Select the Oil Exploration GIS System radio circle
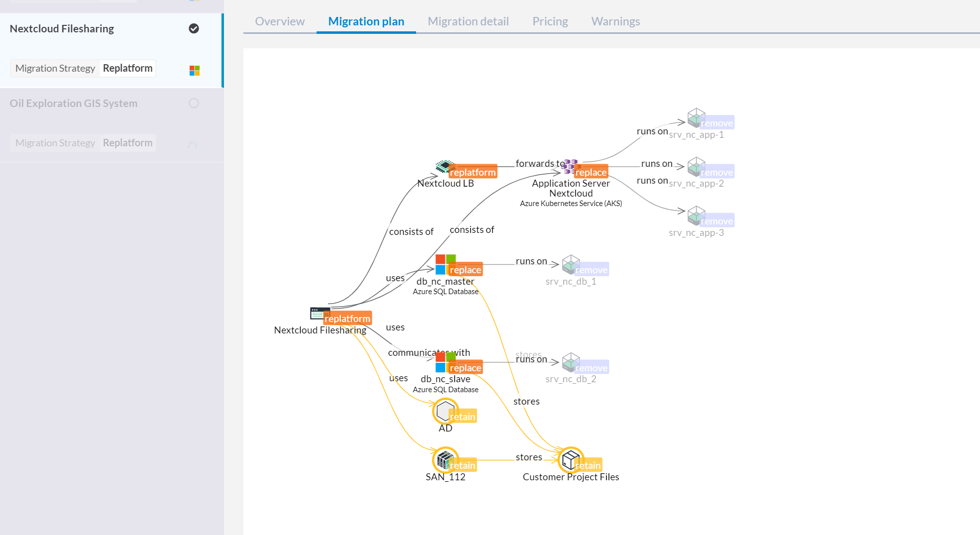The height and width of the screenshot is (535, 980). click(x=194, y=103)
